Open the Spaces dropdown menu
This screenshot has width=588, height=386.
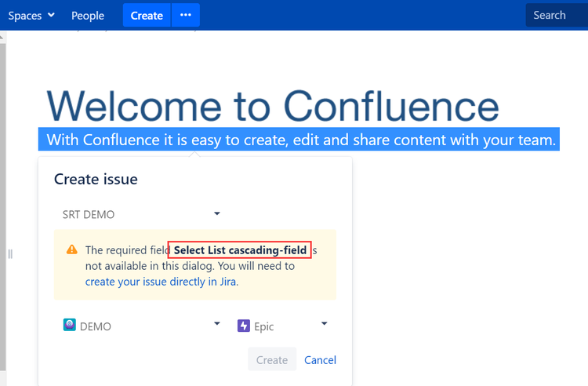pos(31,16)
